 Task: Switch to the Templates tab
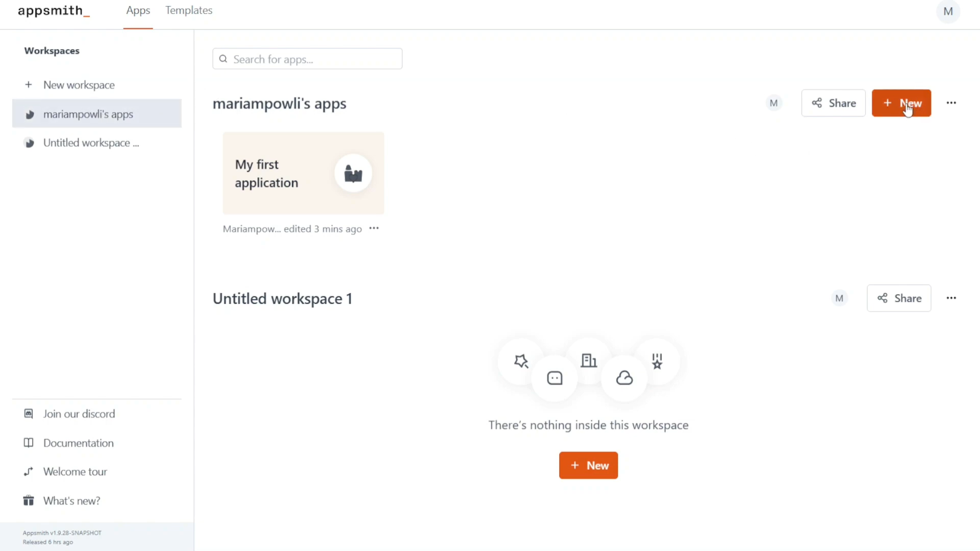point(188,10)
